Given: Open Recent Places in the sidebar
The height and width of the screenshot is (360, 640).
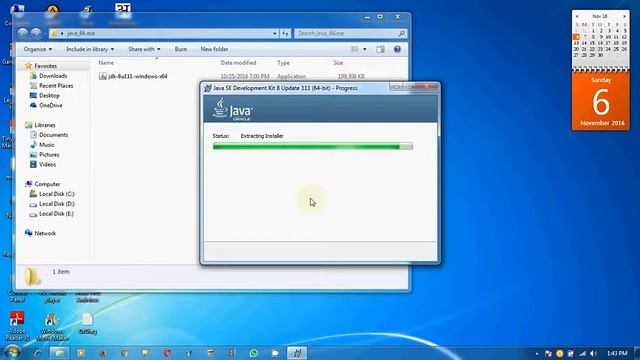Looking at the screenshot, I should point(51,86).
